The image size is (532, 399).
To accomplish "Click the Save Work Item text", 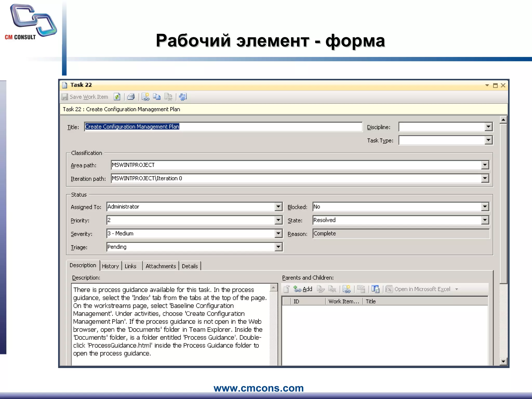I will pyautogui.click(x=89, y=97).
